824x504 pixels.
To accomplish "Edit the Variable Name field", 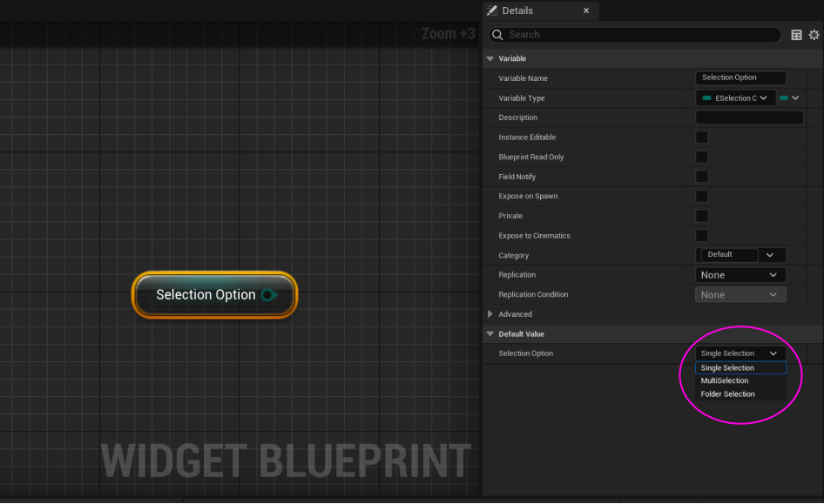I will [740, 77].
